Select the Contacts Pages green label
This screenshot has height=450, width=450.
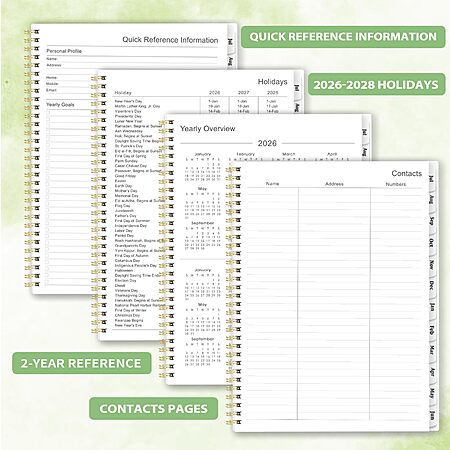154,408
